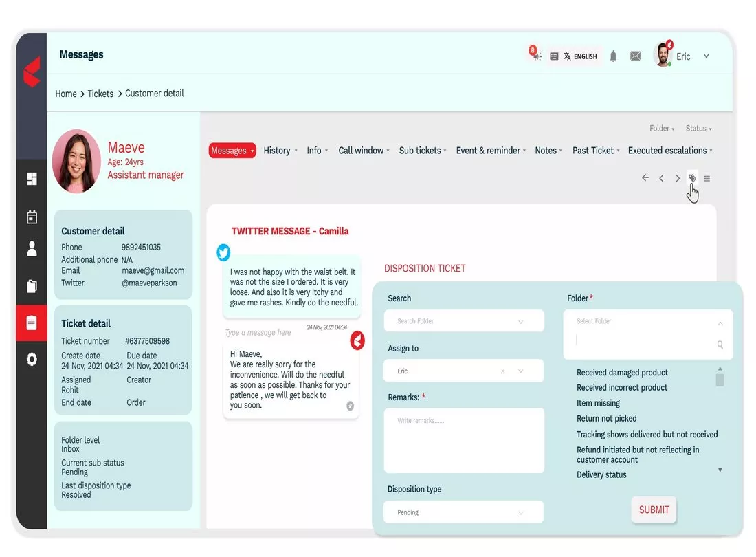Click the scrollbar in the folder options list
Image resolution: width=756 pixels, height=557 pixels.
(x=720, y=378)
